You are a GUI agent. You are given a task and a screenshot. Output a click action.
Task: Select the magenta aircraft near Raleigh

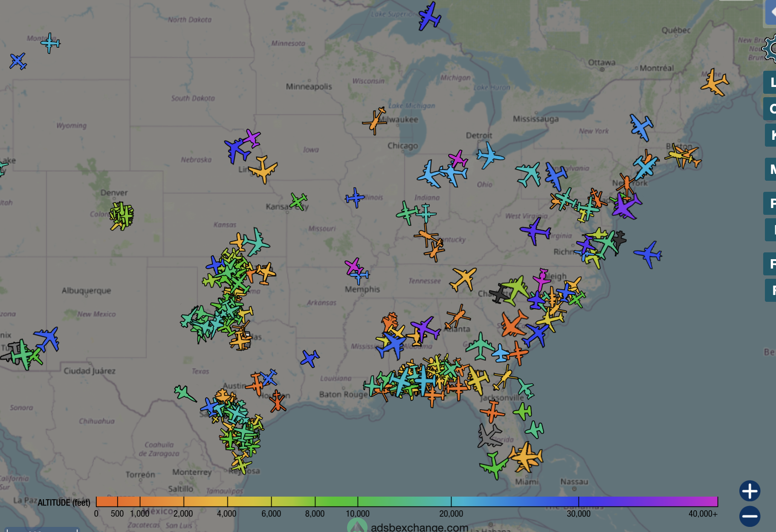tap(542, 280)
